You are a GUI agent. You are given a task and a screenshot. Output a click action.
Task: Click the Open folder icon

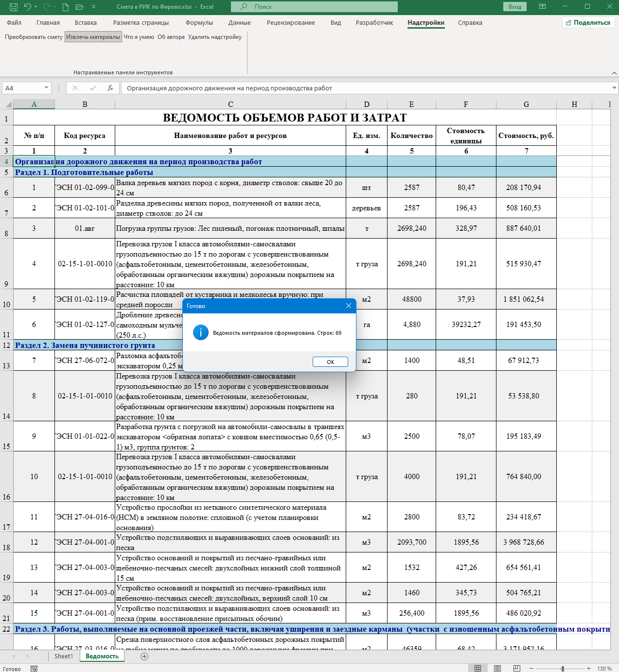[x=80, y=7]
